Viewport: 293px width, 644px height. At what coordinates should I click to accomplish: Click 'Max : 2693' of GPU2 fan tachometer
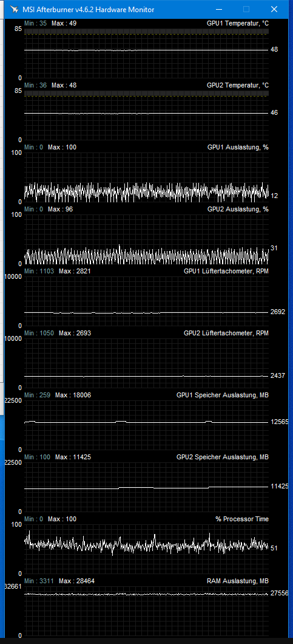tap(75, 333)
